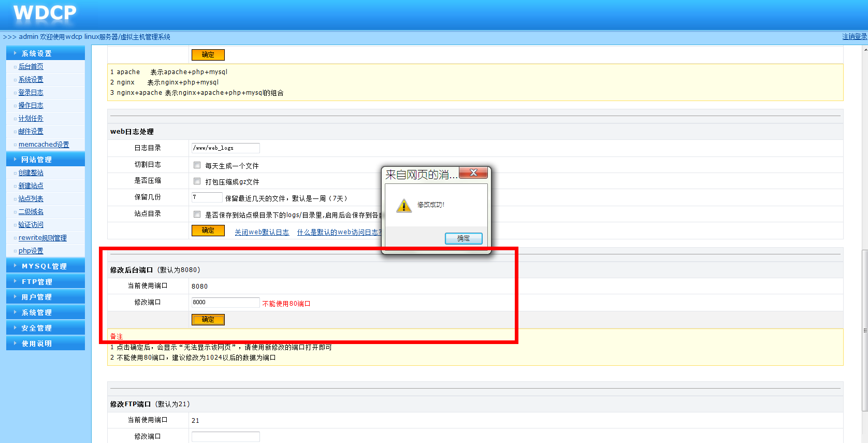This screenshot has width=868, height=443.
Task: Open the 计划任务 sidebar link
Action: click(x=31, y=118)
